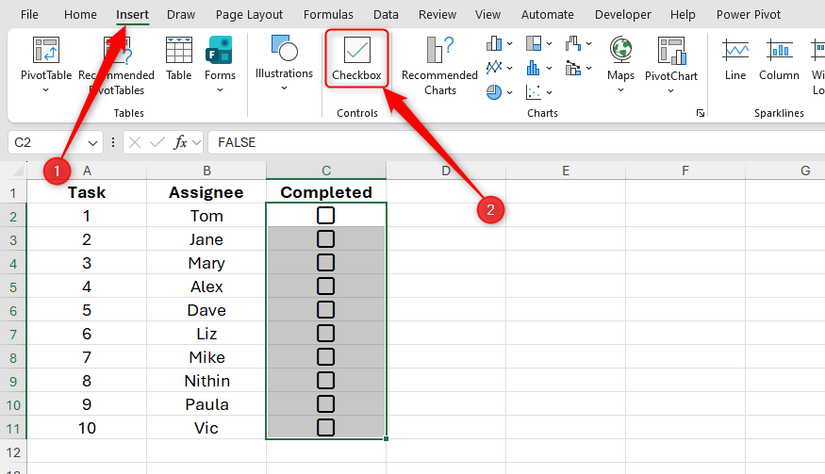This screenshot has width=825, height=474.
Task: Tick the checkbox in Mary's row
Action: click(326, 263)
